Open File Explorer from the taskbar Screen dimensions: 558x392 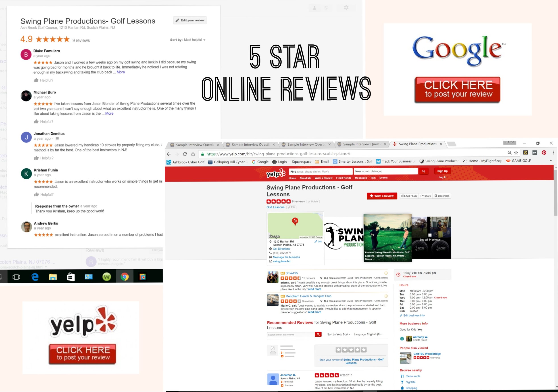coord(53,277)
